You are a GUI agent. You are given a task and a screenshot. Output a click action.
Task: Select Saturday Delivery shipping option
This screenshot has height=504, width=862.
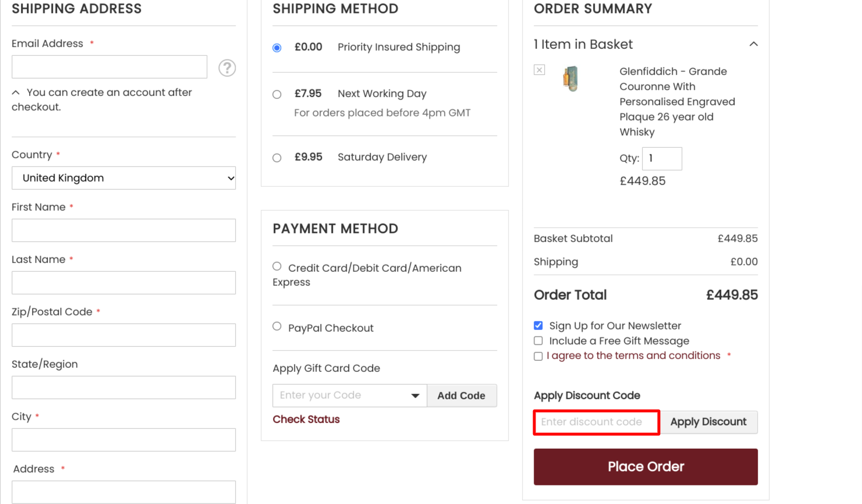coord(276,157)
